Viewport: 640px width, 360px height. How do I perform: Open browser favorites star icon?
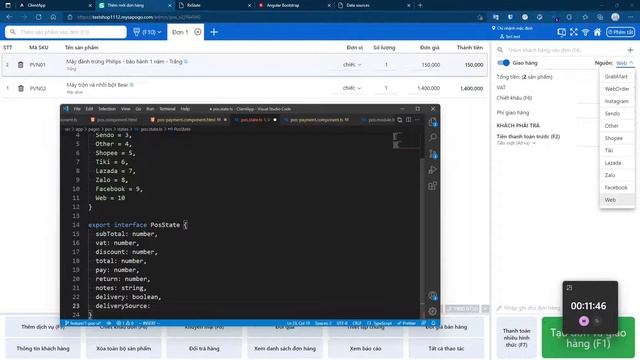pos(585,17)
